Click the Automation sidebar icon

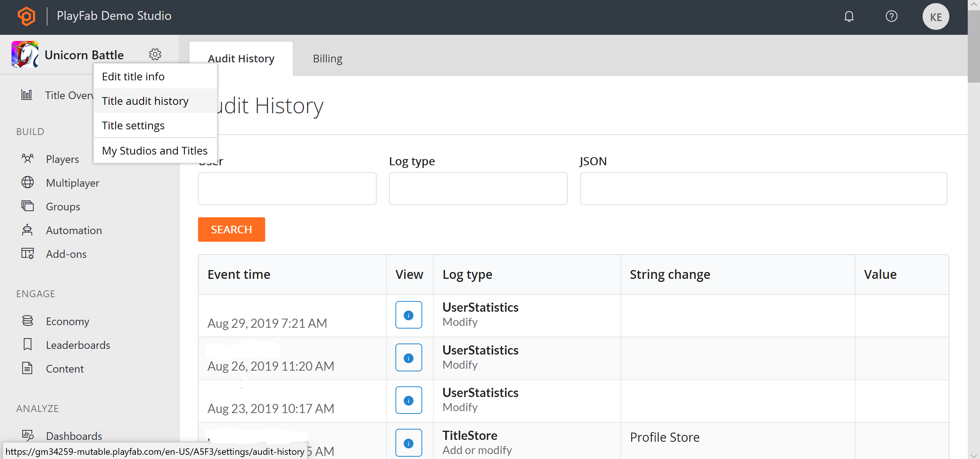pos(27,230)
